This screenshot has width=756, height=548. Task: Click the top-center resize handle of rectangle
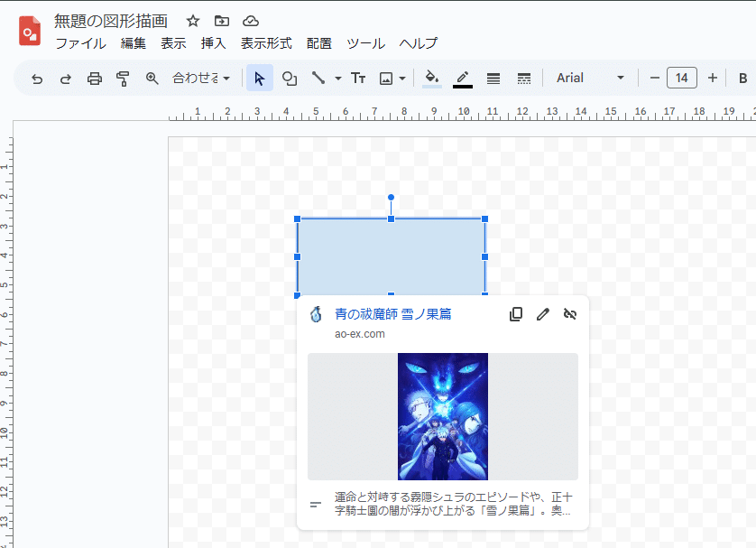click(x=391, y=219)
